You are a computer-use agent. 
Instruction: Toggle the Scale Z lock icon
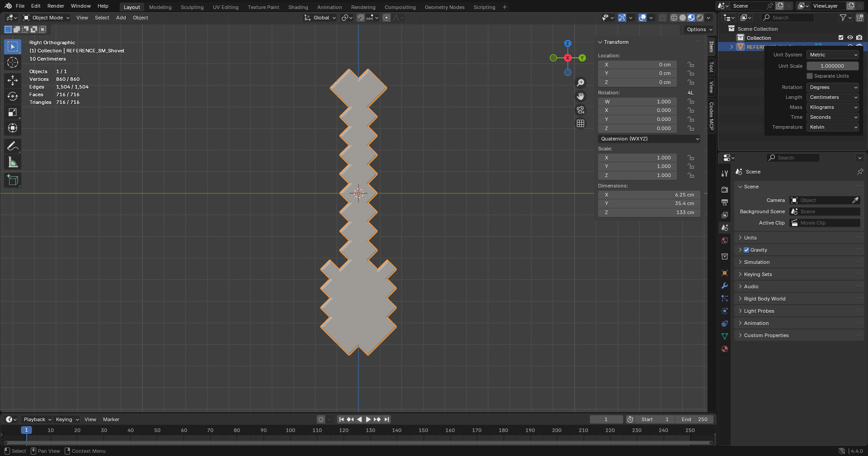pyautogui.click(x=691, y=175)
